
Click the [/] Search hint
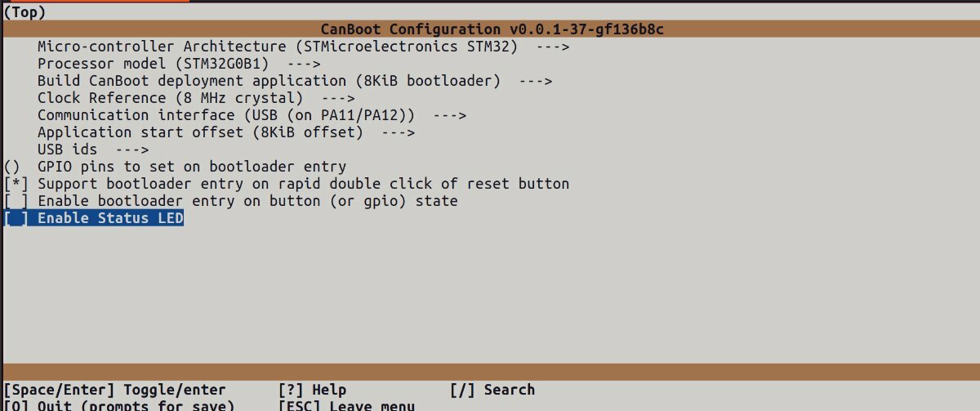pyautogui.click(x=492, y=390)
